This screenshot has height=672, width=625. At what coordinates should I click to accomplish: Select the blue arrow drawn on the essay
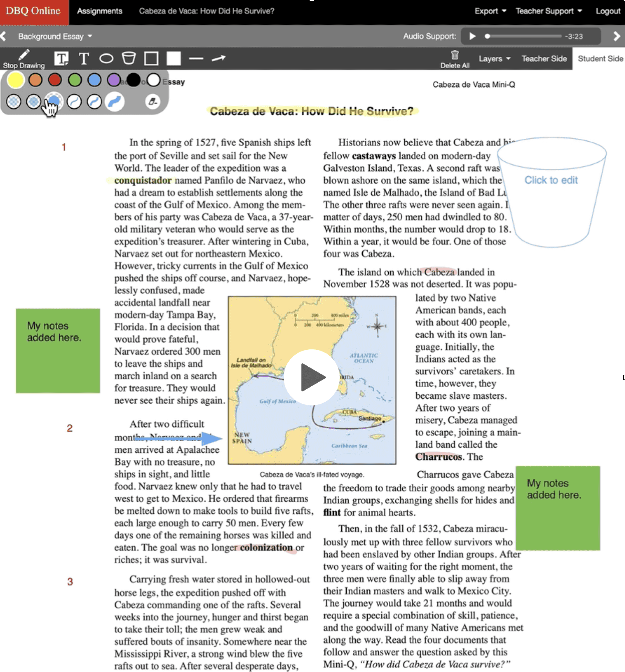(178, 438)
